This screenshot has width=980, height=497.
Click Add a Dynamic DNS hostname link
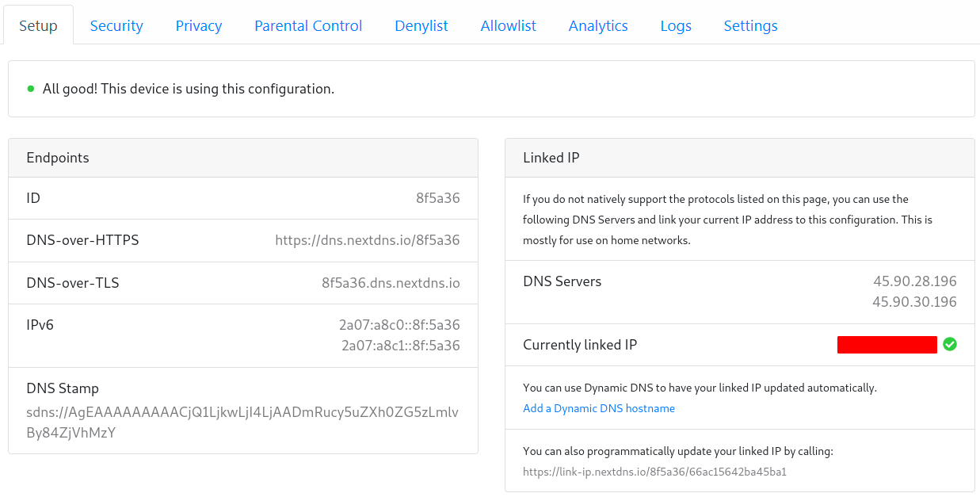pyautogui.click(x=599, y=408)
